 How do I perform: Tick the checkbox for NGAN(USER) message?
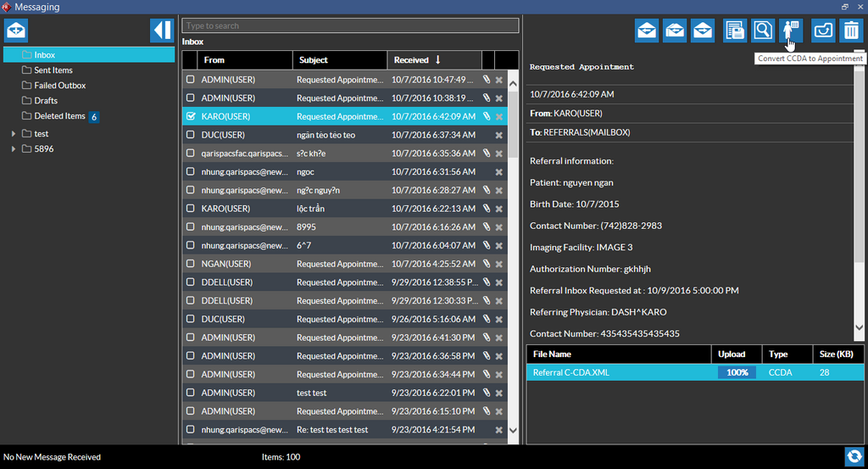click(191, 264)
